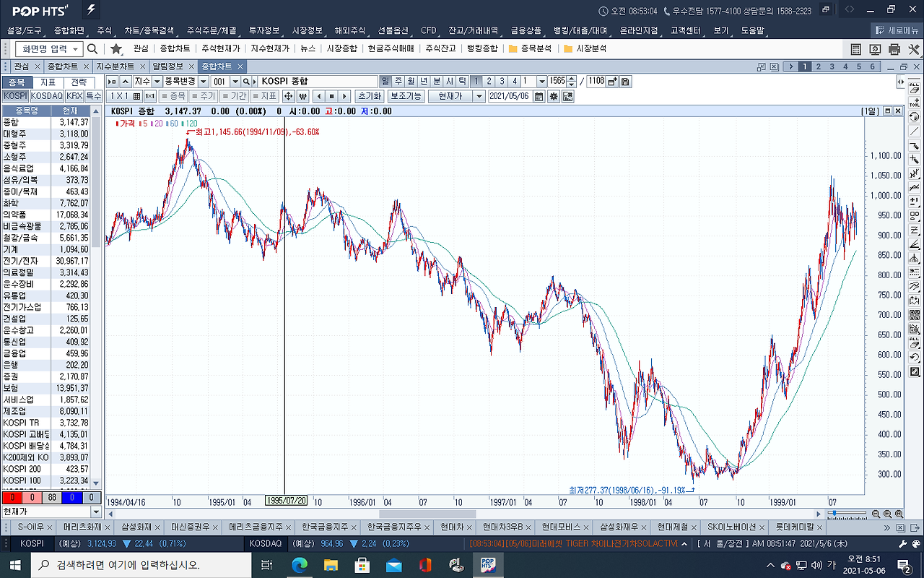This screenshot has height=578, width=924.
Task: Click the save chart diskette icon
Action: tap(625, 82)
